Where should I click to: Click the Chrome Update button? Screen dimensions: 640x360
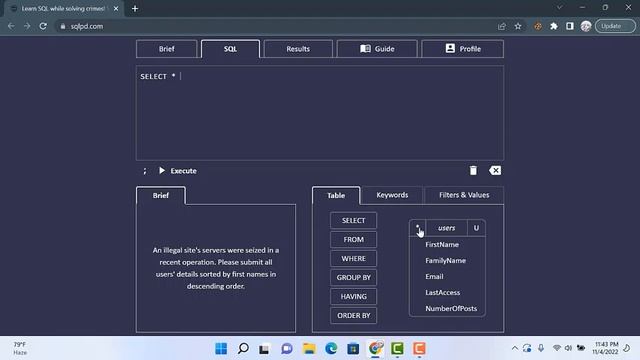pos(615,26)
